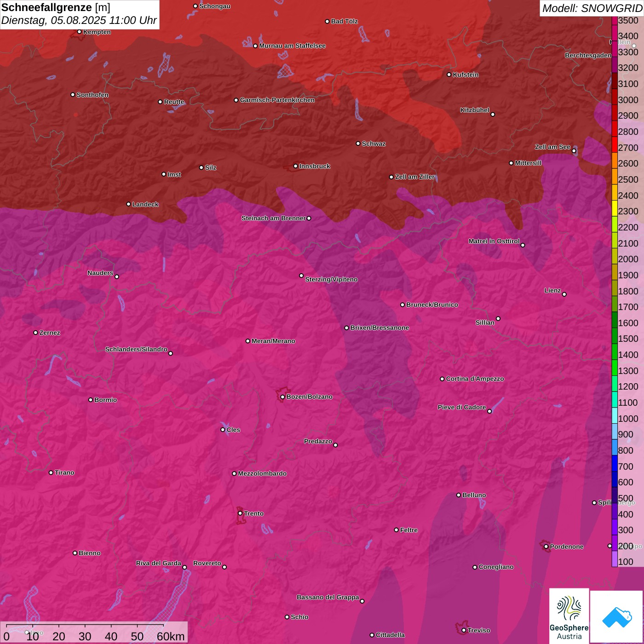Click the 'Reutte' label
Screen dimensions: 644x644
point(174,102)
